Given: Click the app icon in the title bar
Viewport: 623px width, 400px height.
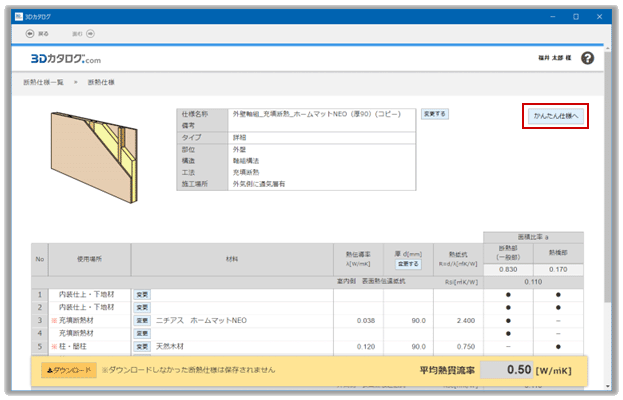Looking at the screenshot, I should tap(16, 17).
